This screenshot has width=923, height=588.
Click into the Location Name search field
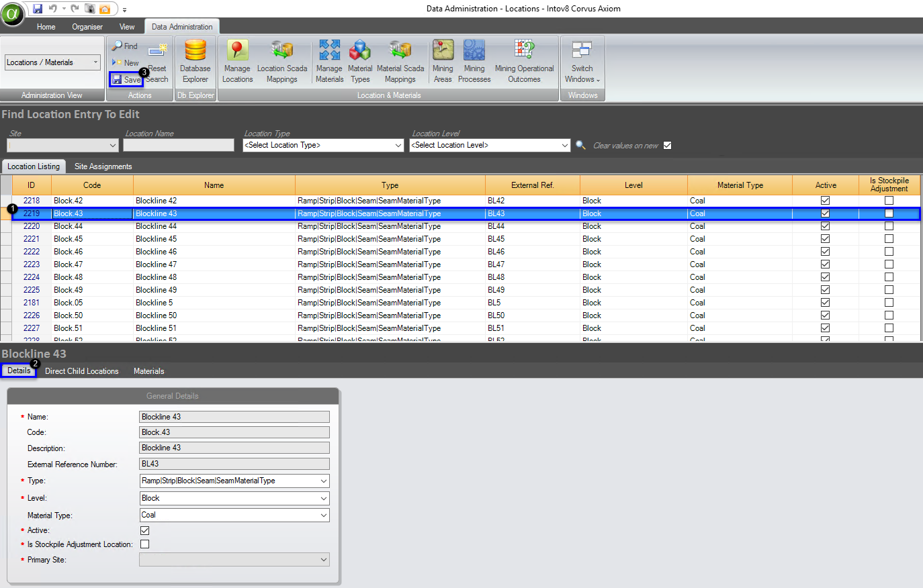[178, 145]
